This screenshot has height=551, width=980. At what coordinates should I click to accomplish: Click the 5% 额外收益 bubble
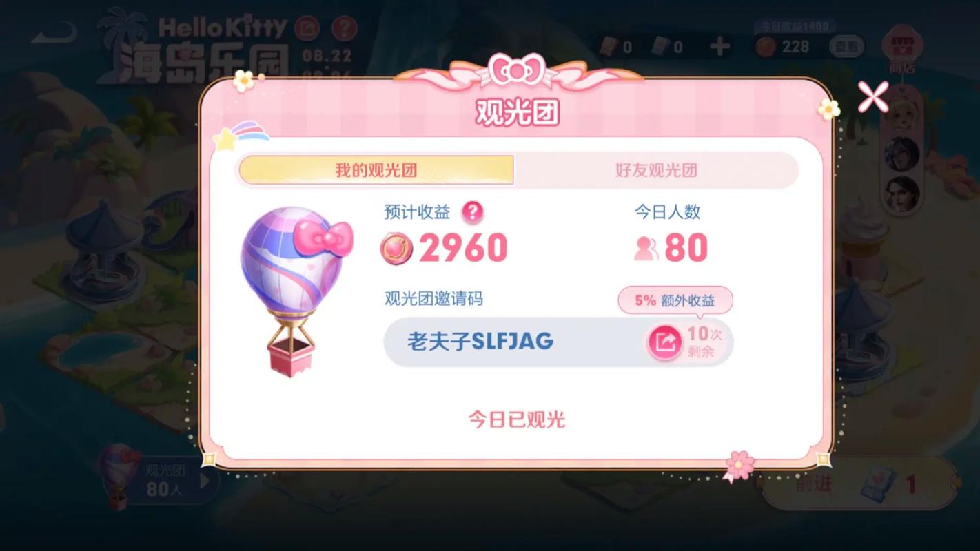coord(675,300)
